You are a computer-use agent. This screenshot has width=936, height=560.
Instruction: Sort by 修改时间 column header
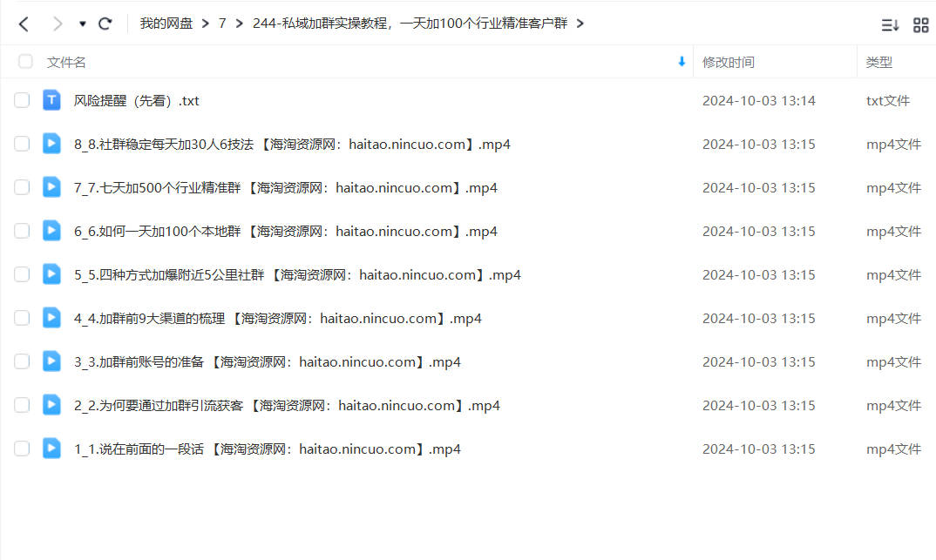coord(729,62)
